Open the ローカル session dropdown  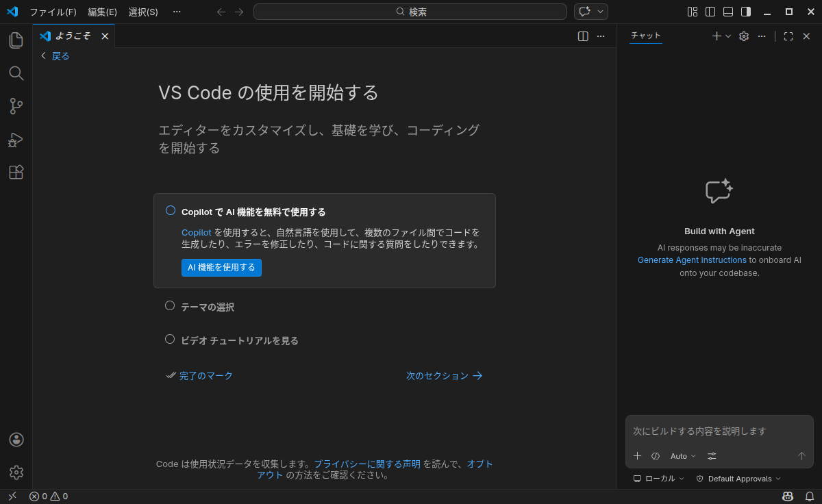click(x=658, y=479)
